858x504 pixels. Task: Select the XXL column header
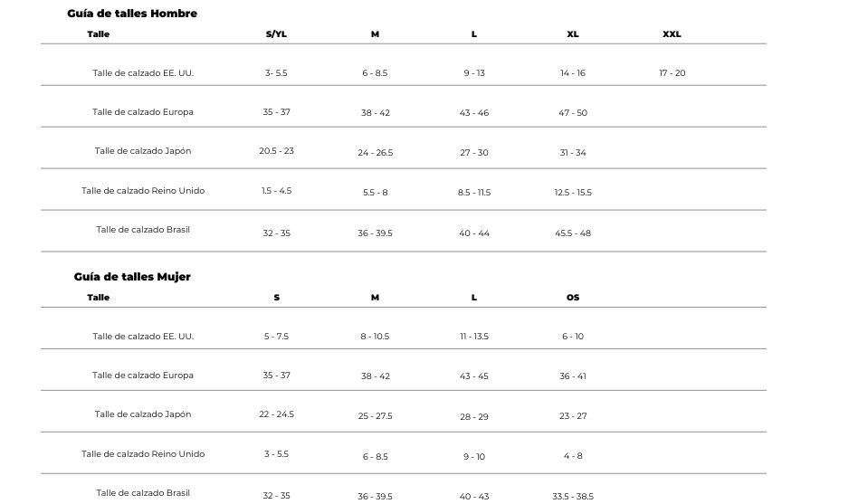672,34
